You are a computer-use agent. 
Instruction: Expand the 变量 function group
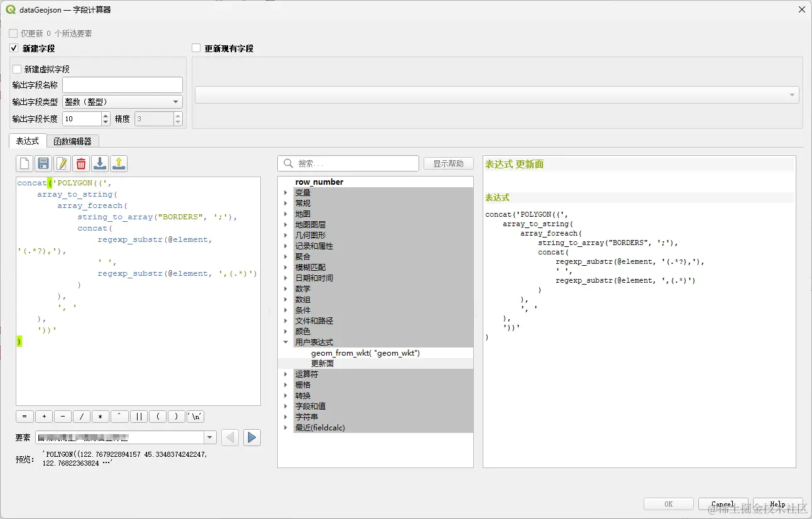[x=286, y=193]
